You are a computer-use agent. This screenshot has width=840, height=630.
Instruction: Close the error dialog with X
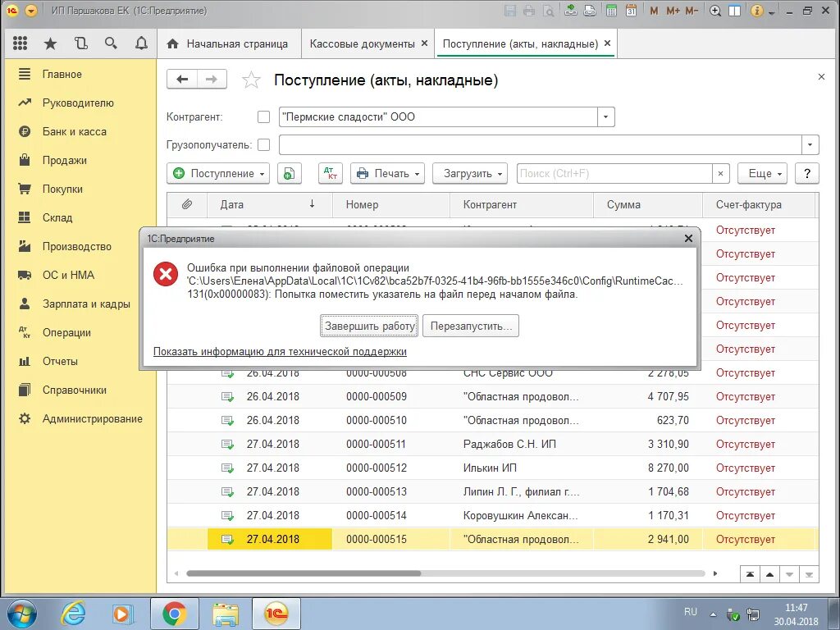click(688, 239)
